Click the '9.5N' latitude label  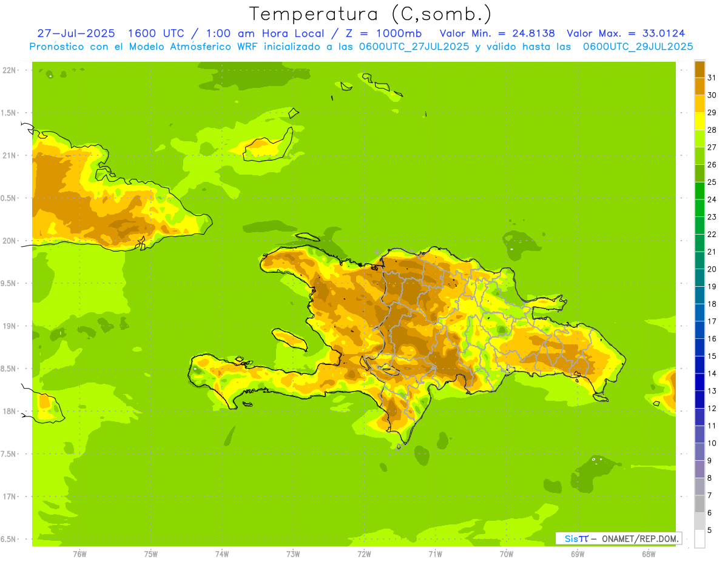(9, 284)
